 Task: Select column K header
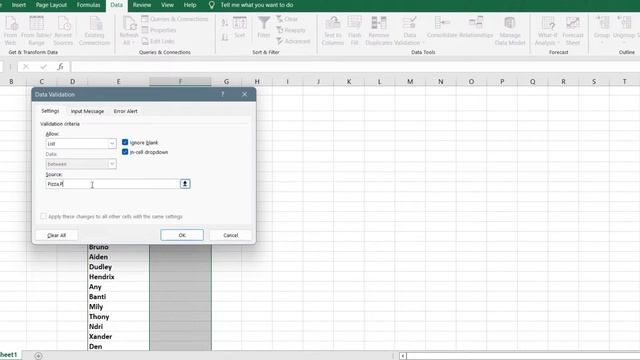[x=349, y=82]
